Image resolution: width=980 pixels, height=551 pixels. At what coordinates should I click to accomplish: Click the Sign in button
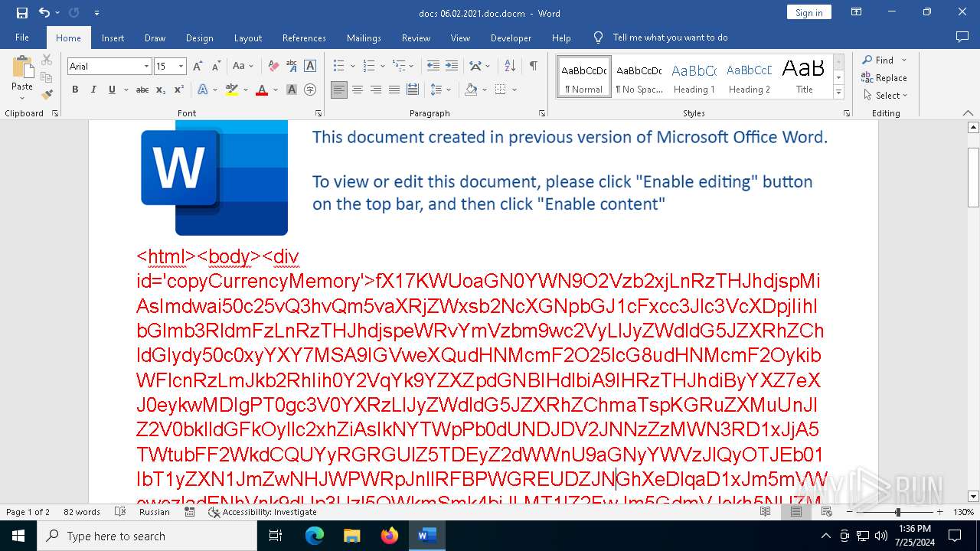(808, 12)
